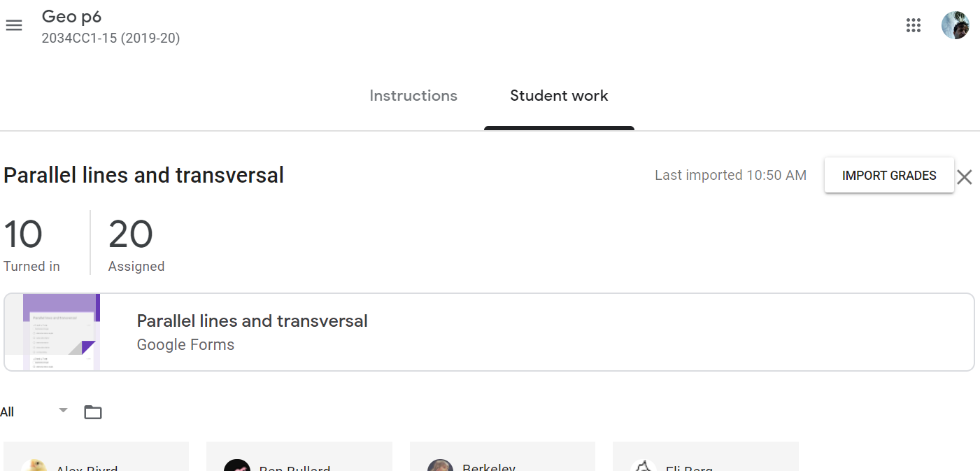Screen dimensions: 980x471
Task: Close the Parallel lines assignment view
Action: point(965,177)
